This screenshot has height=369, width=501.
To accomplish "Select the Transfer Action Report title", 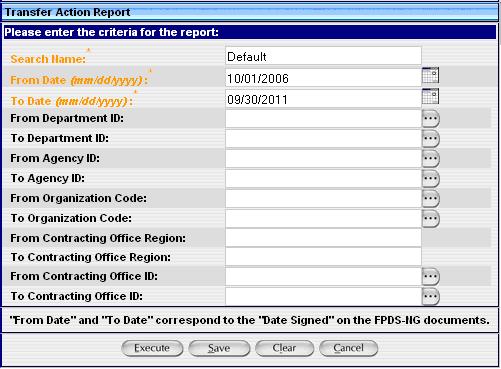I will [x=67, y=12].
